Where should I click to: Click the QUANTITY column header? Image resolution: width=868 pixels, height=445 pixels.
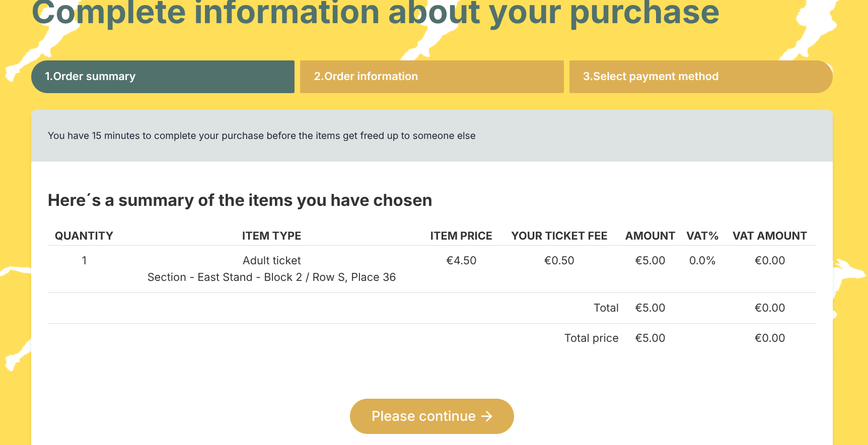click(x=84, y=236)
